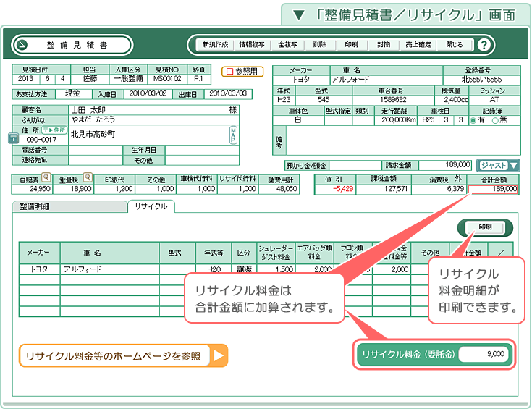Click the 備考 remarks text area
The width and height of the screenshot is (532, 409).
point(402,140)
